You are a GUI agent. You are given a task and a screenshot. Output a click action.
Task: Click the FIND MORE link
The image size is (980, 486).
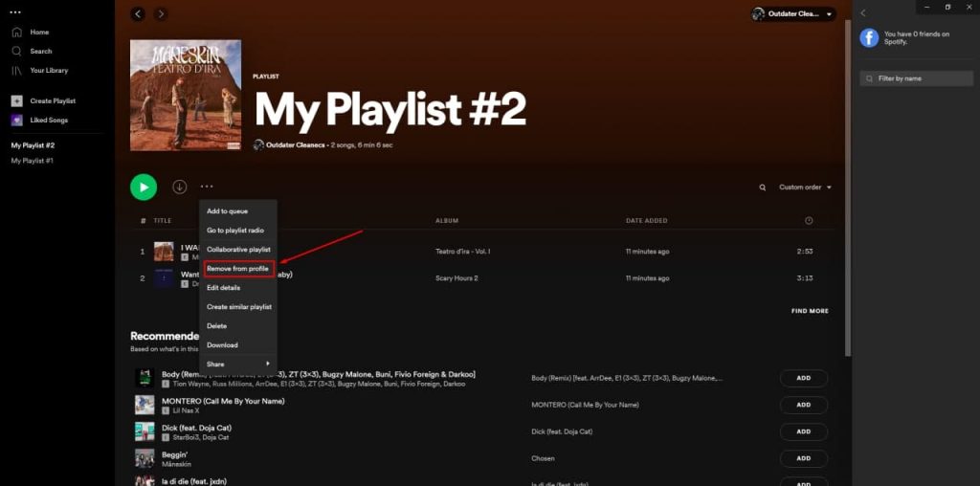click(x=810, y=311)
